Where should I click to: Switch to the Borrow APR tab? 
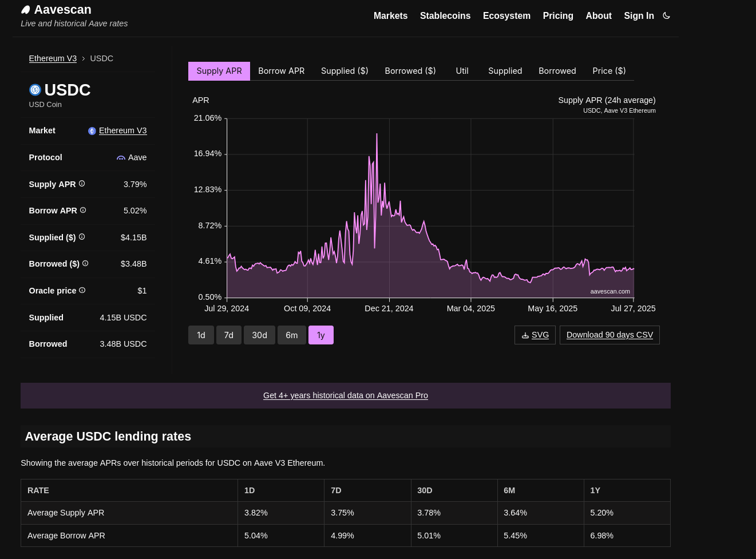coord(282,71)
